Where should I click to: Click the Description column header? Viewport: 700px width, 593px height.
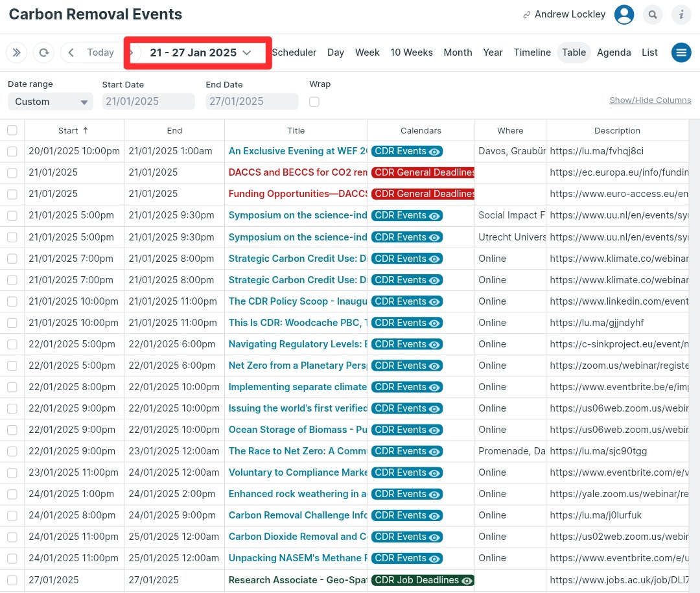pos(617,130)
